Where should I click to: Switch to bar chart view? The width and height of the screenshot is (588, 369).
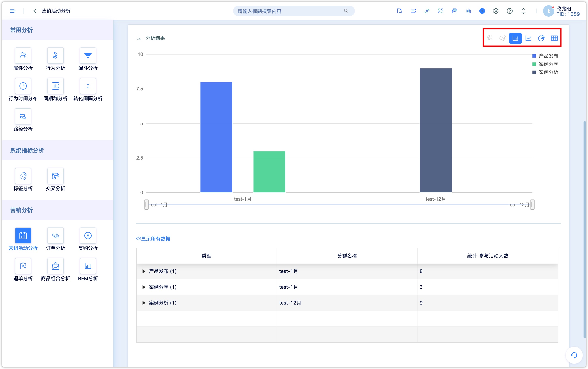coord(515,38)
